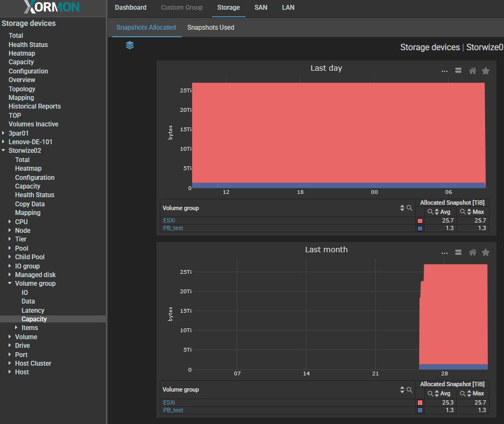The image size is (504, 424).
Task: Click the stacked-bars icon on Last month chart
Action: pos(458,252)
